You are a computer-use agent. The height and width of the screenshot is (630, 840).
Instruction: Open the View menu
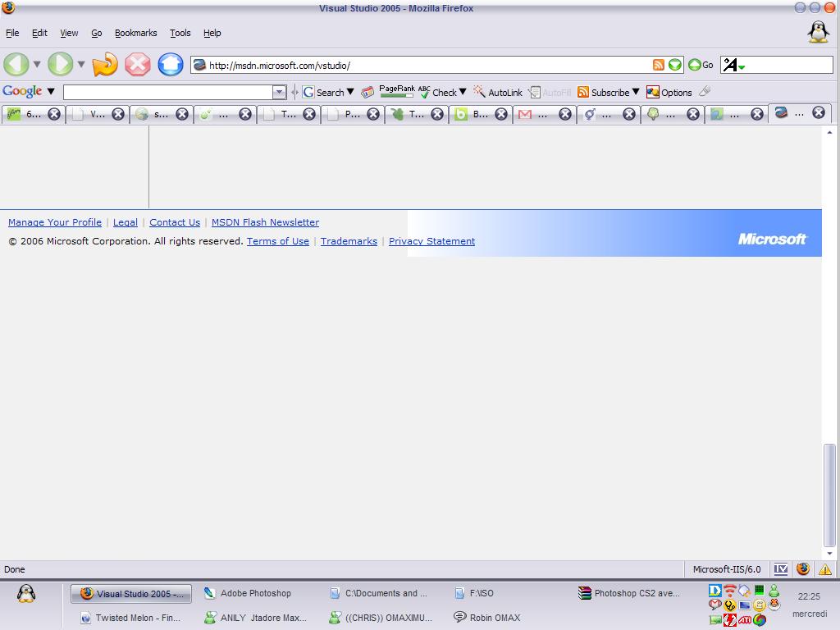[x=69, y=33]
